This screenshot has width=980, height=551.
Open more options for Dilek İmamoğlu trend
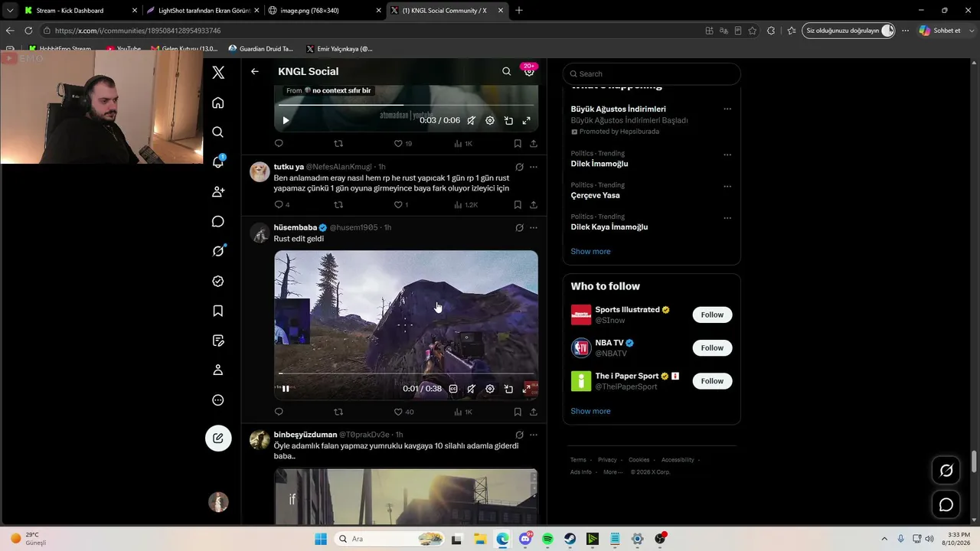click(727, 154)
